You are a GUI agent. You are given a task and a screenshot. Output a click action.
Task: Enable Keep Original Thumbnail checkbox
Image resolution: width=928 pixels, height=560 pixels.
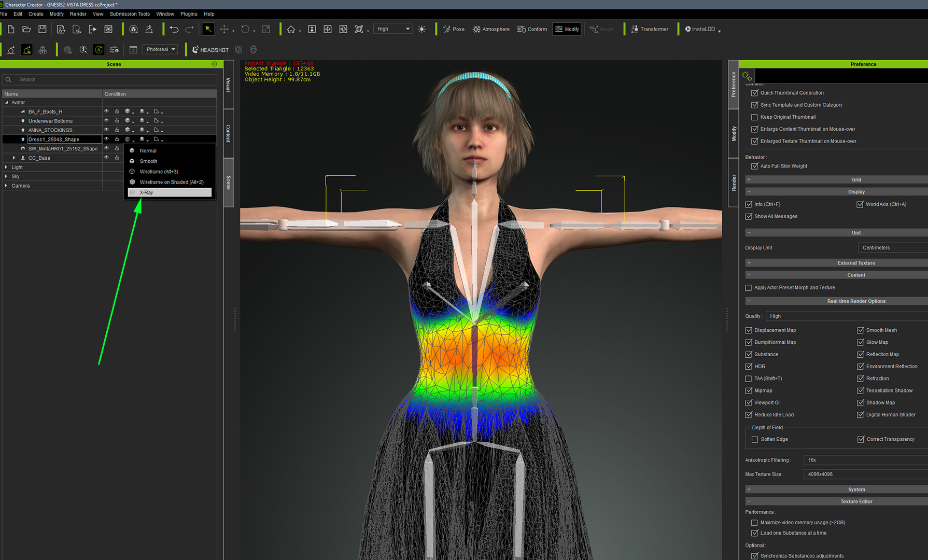click(754, 117)
